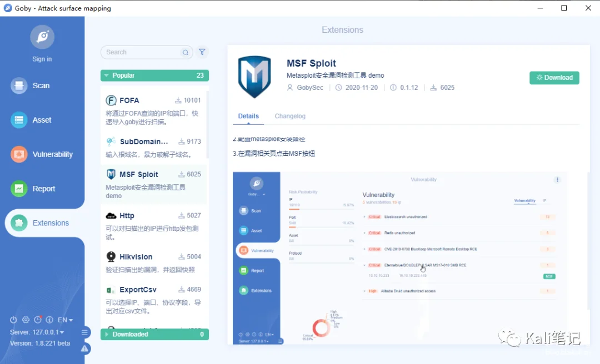
Task: Click the ExportCsv extension icon
Action: (111, 290)
